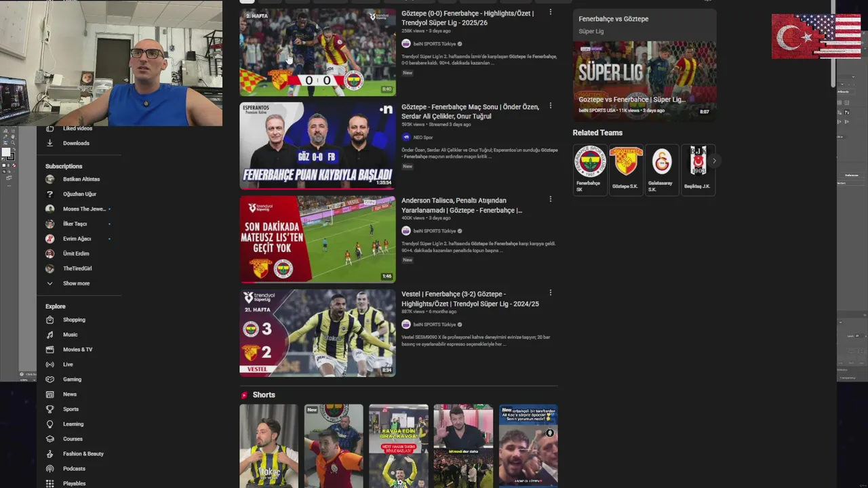Play the Fenerbahçe Puan Kaybıyla Başladı thumbnail

coord(317,146)
